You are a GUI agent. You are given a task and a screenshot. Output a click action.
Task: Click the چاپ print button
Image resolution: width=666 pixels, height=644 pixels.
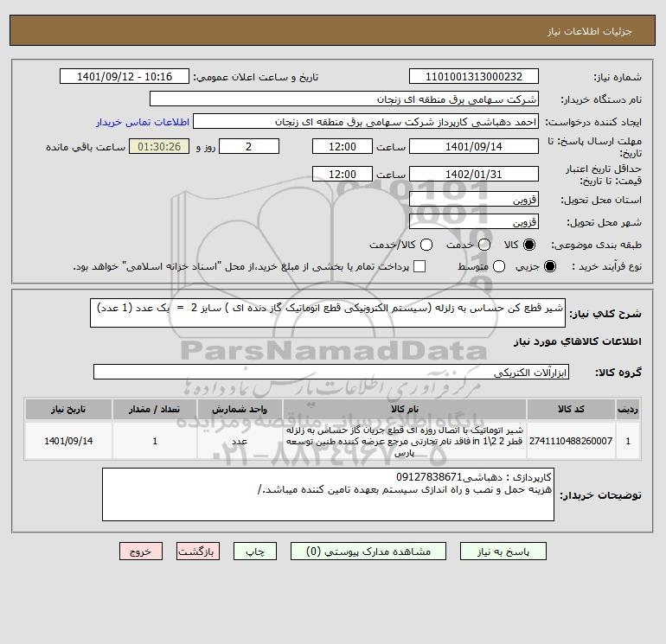[255, 552]
